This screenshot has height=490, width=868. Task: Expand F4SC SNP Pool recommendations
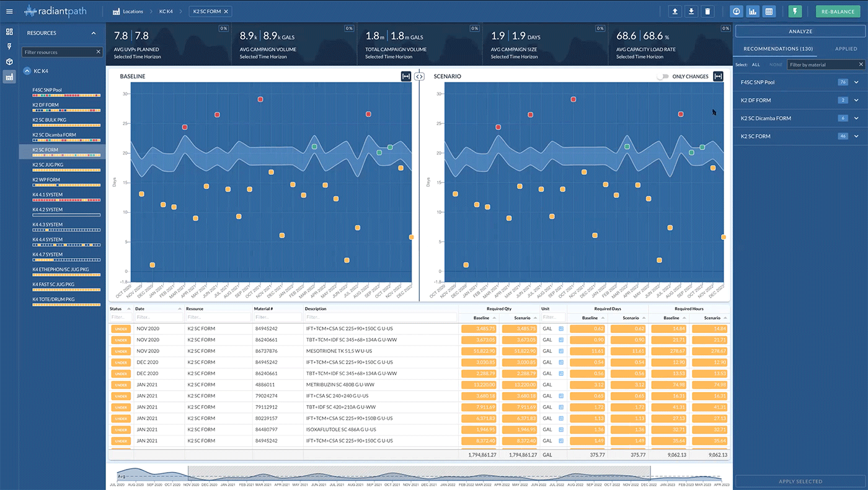(856, 82)
